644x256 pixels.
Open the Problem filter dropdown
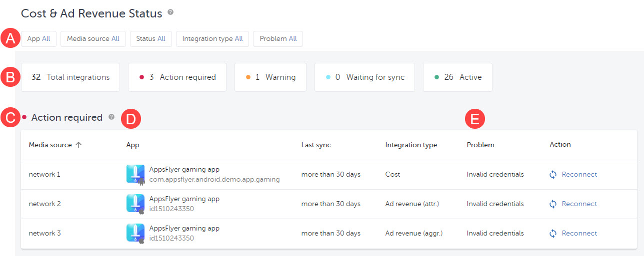[x=277, y=39]
